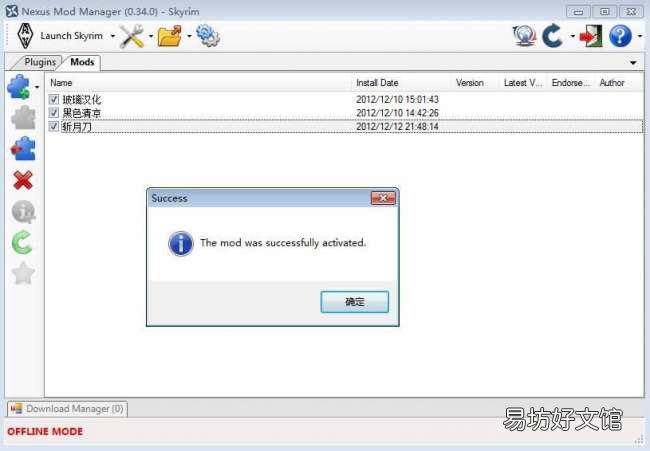Click the red X delete mod icon

23,180
